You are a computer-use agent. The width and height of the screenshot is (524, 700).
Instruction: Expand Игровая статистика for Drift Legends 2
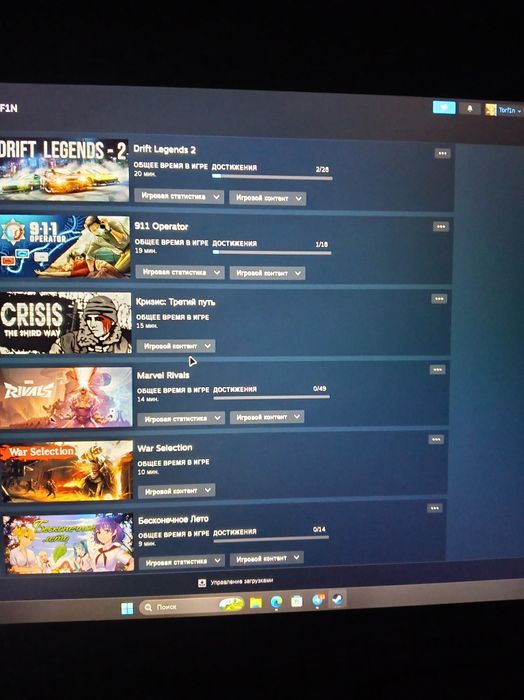179,196
